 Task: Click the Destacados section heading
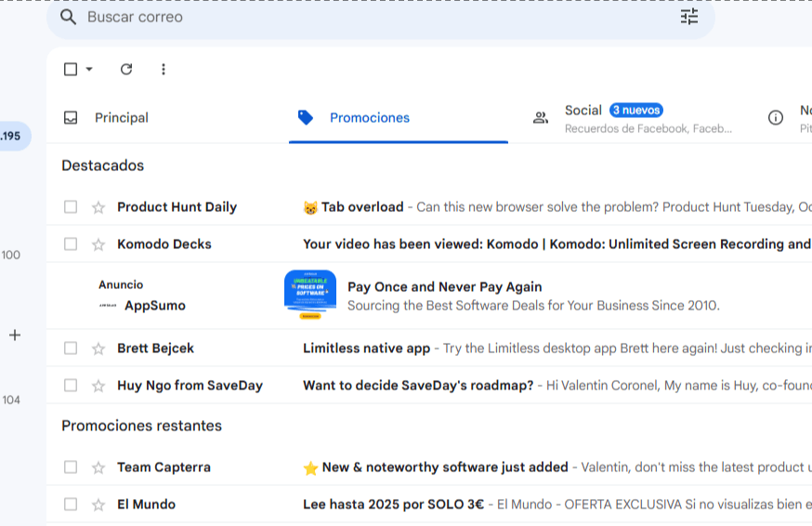tap(102, 165)
